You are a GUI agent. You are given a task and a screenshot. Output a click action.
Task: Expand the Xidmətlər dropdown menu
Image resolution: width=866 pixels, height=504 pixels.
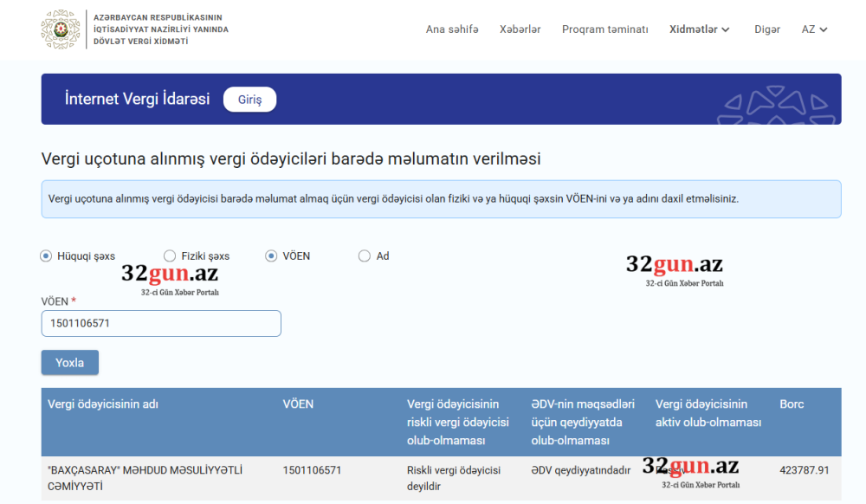click(x=699, y=29)
